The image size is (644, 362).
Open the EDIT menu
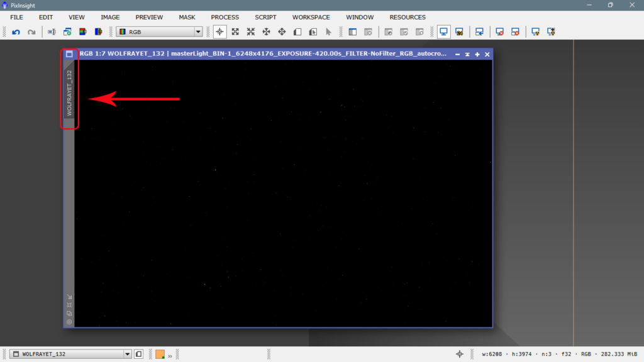tap(46, 17)
